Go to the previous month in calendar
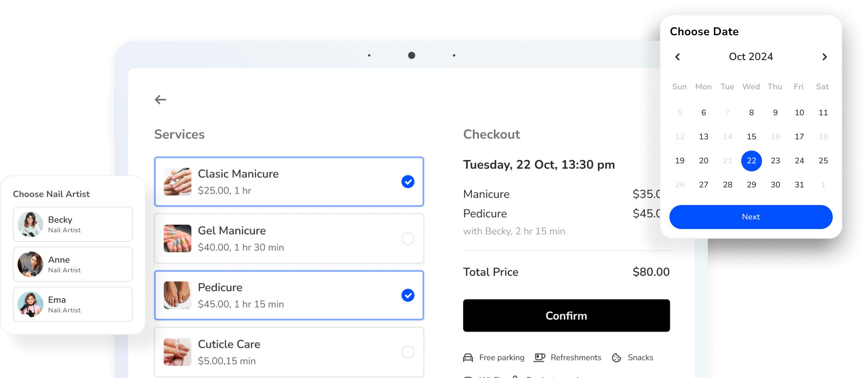The width and height of the screenshot is (868, 378). (x=677, y=57)
